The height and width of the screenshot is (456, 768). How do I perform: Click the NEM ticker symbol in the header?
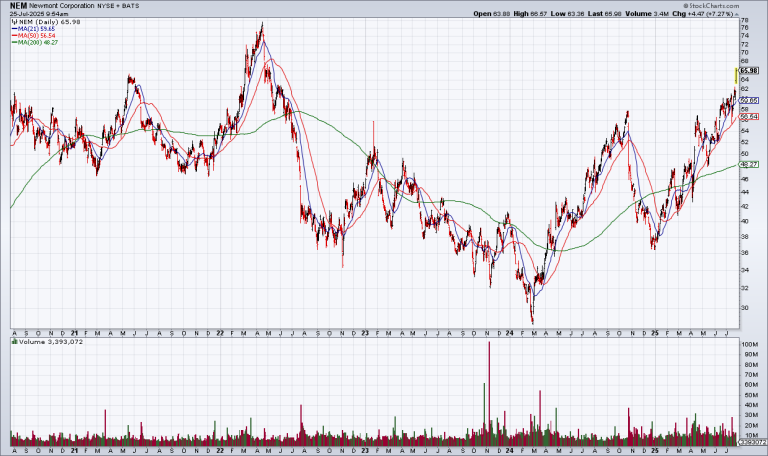[x=17, y=5]
